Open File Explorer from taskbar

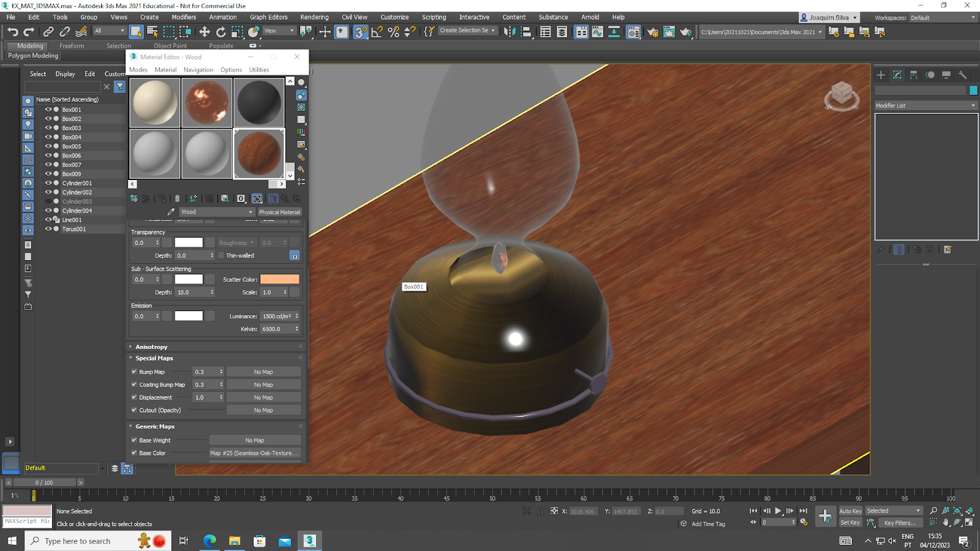235,541
